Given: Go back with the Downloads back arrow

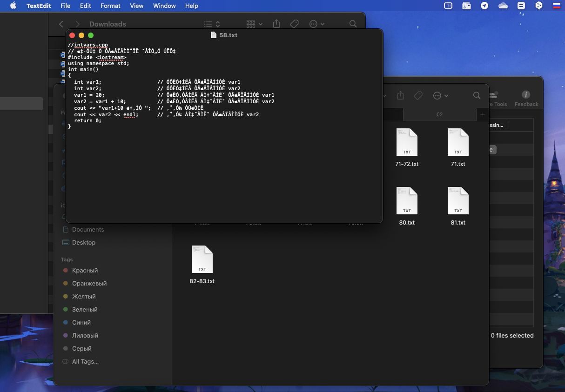Looking at the screenshot, I should click(61, 24).
